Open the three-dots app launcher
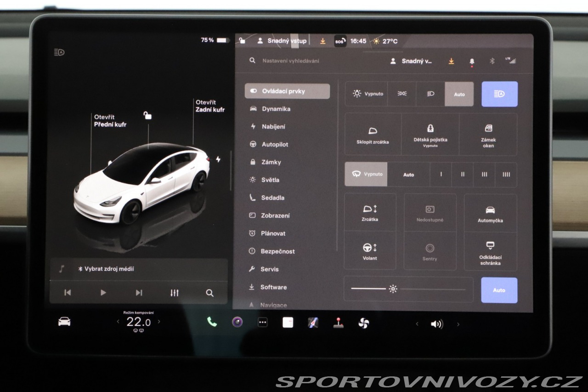 coord(263,323)
